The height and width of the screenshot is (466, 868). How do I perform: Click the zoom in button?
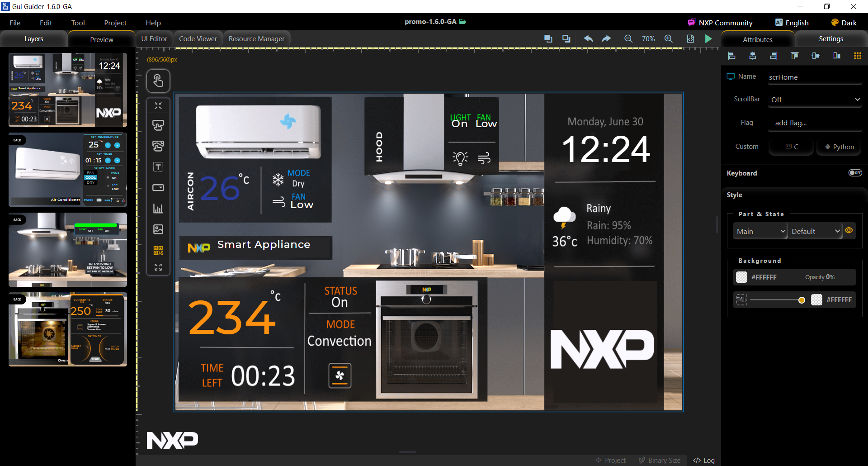coord(669,39)
